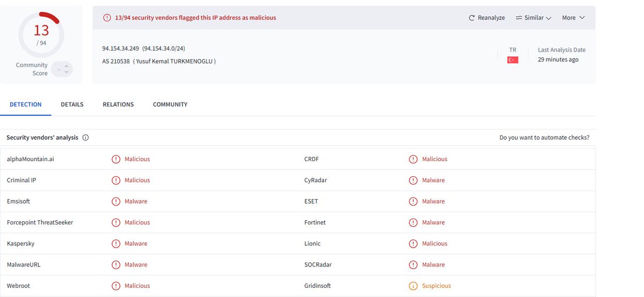
Task: Click the Forcepoint ThreatSeeker vendor name
Action: [x=40, y=222]
